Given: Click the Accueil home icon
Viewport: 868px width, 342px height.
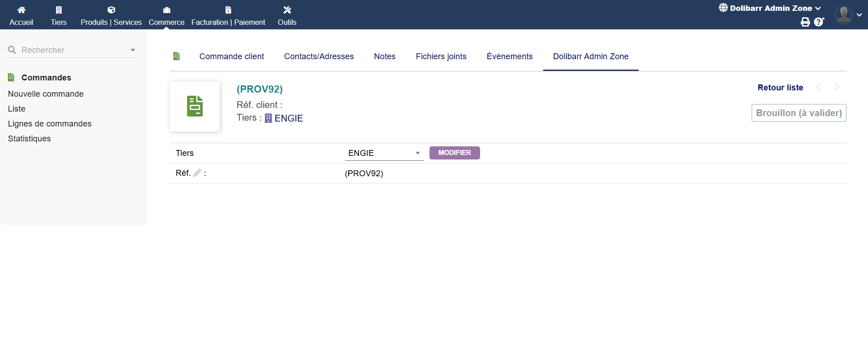Looking at the screenshot, I should 21,10.
